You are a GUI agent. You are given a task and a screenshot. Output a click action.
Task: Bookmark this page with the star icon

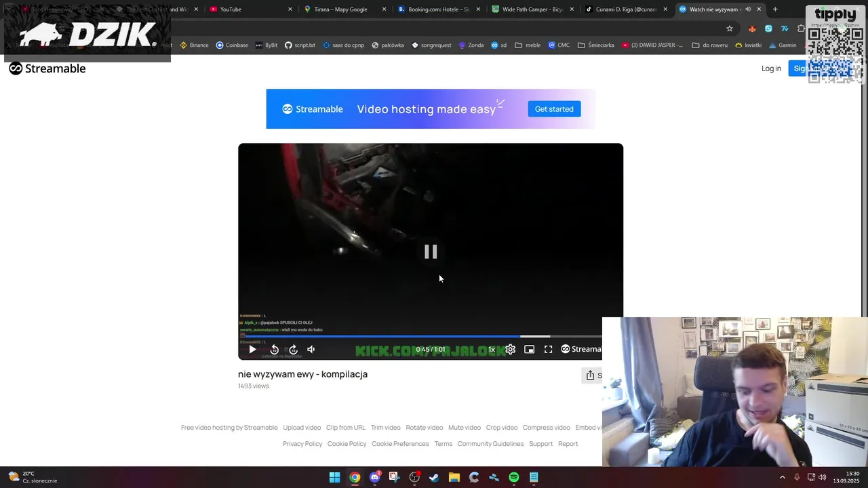point(730,28)
